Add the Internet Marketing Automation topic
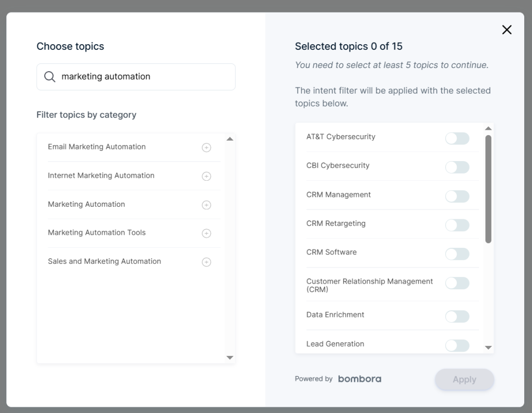 (206, 176)
